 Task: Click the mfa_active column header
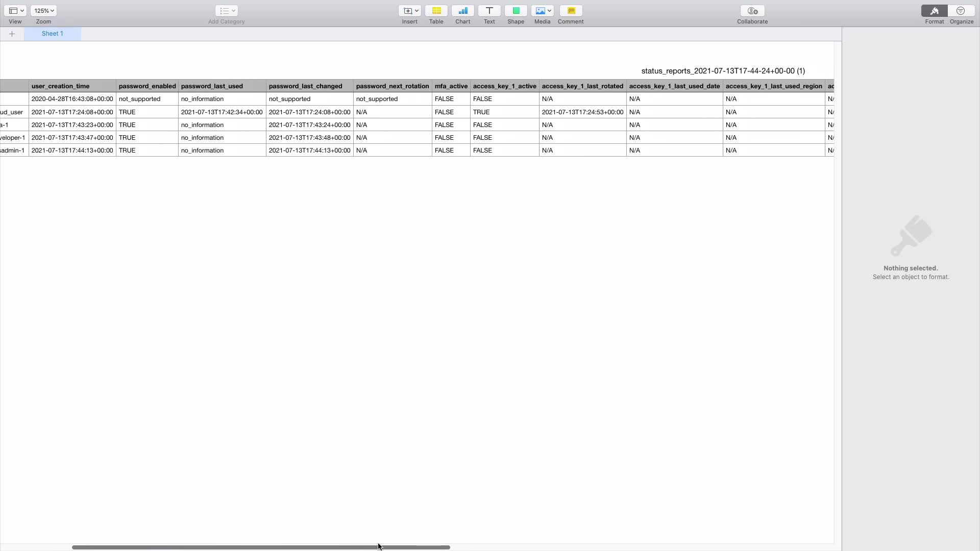pyautogui.click(x=451, y=86)
